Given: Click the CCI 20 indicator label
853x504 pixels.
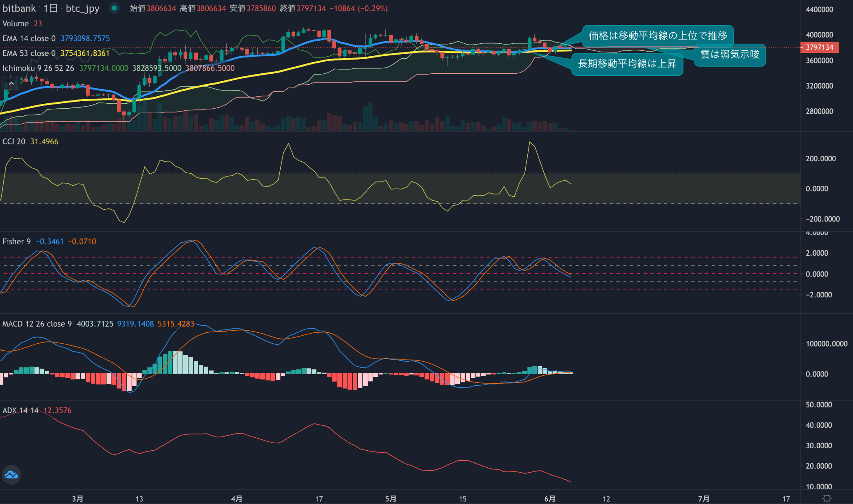Looking at the screenshot, I should [x=14, y=142].
